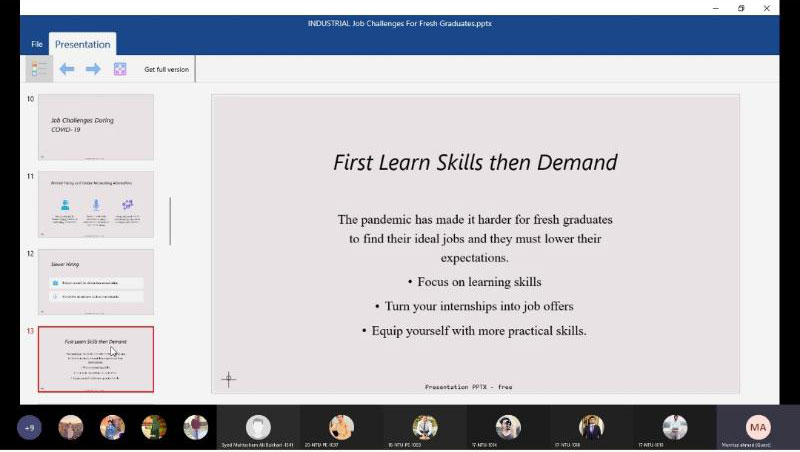Select slide 12 Slower Hiring thumbnail

96,281
